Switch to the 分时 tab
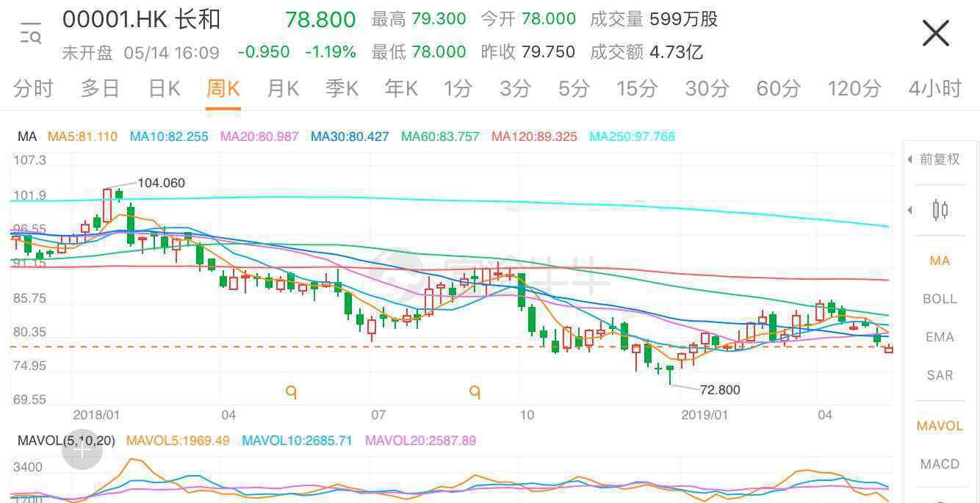Screen dimensions: 980x503 (x=33, y=89)
